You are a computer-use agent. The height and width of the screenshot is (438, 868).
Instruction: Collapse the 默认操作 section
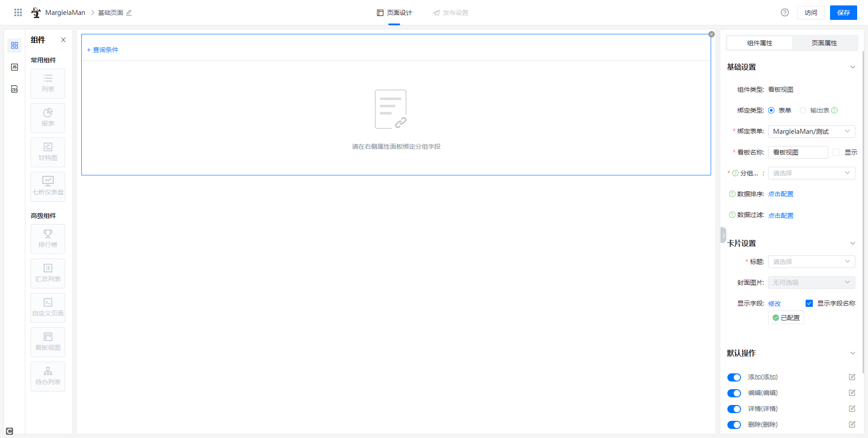click(x=853, y=353)
